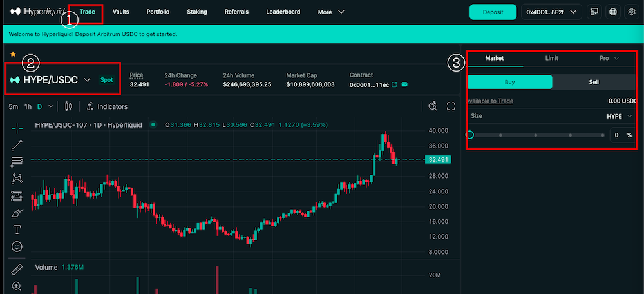Expand the HYPE/USDC pair selector
Viewport: 644px width, 294px height.
50,80
